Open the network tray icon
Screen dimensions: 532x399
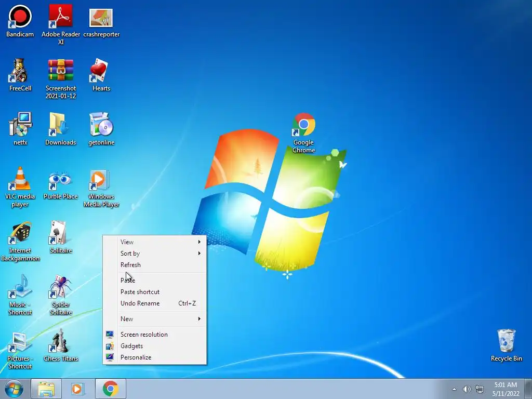(480, 389)
